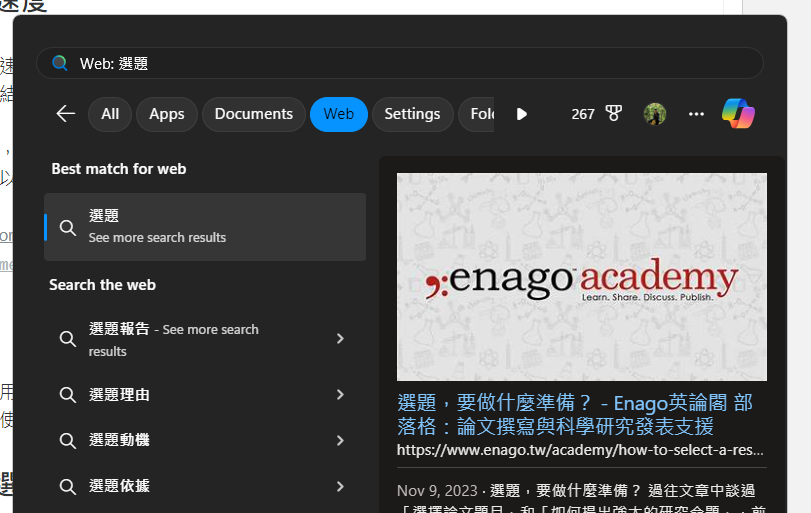Select the Apps filter tab
This screenshot has width=811, height=513.
(167, 114)
